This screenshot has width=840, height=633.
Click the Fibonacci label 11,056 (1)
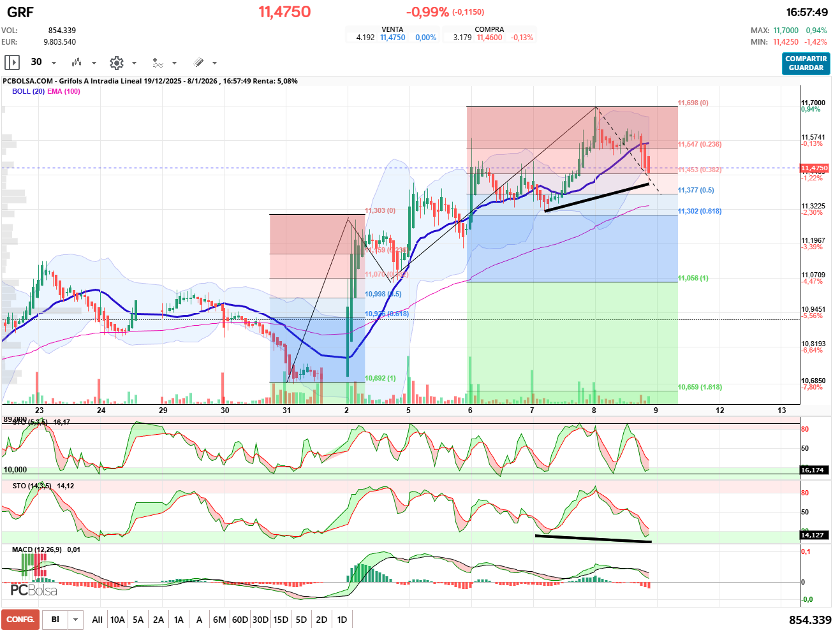[693, 278]
